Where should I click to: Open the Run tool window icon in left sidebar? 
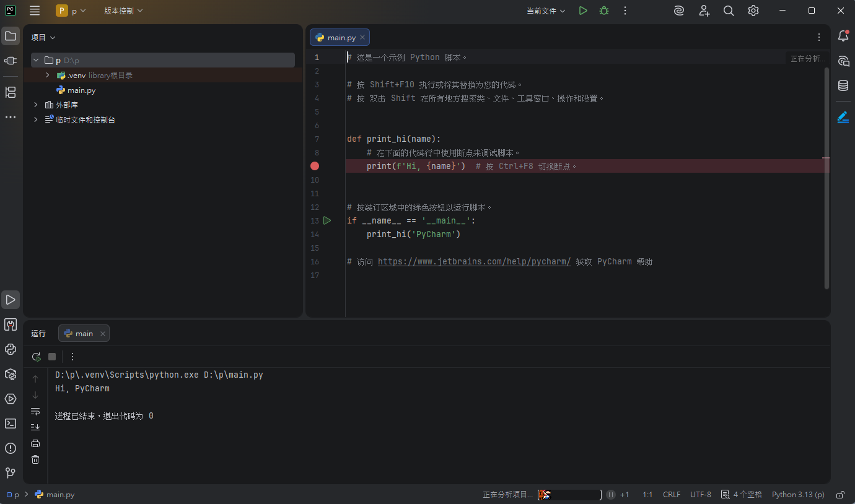(x=11, y=300)
